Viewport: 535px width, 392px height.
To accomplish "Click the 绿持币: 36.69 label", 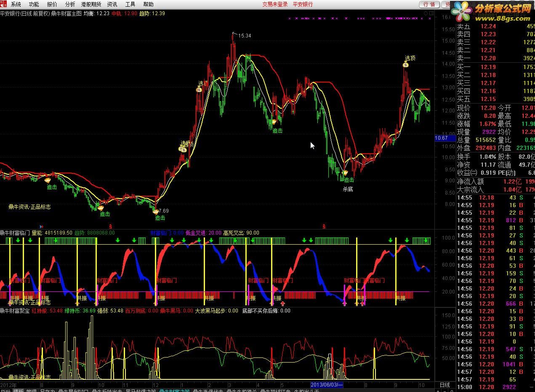I will tap(80, 311).
